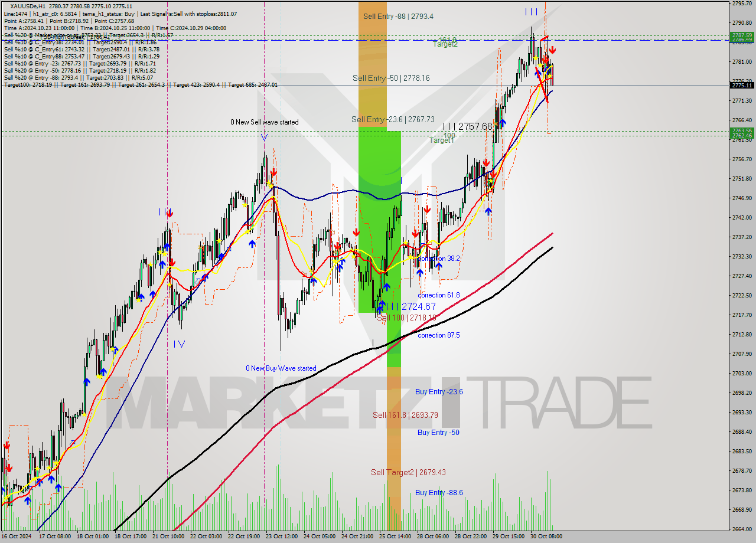Screen dimensions: 756x543
Task: Select the 'Buy Entry -50' label
Action: (438, 433)
